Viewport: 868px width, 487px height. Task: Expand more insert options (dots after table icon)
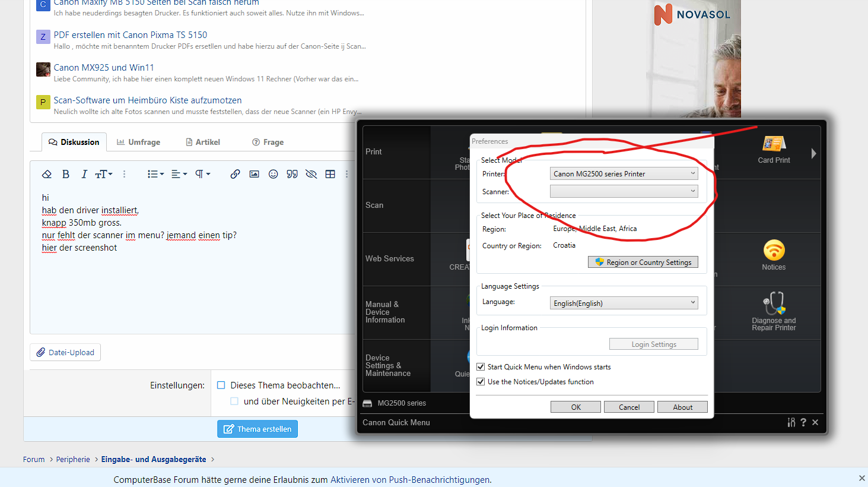346,174
